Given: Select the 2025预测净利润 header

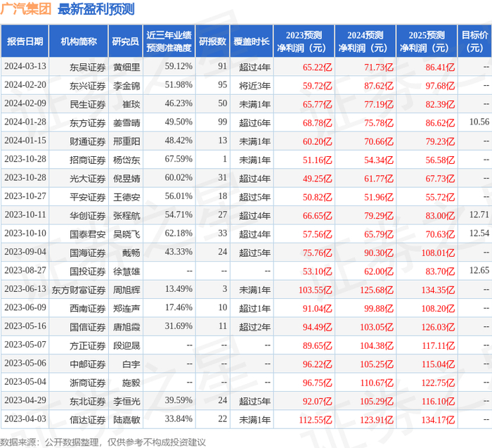Looking at the screenshot, I should tap(427, 41).
